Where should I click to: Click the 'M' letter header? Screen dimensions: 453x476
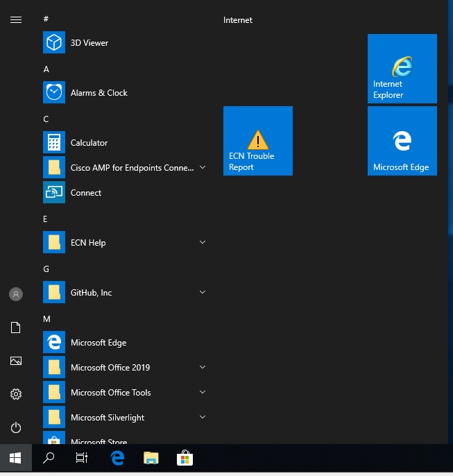46,318
